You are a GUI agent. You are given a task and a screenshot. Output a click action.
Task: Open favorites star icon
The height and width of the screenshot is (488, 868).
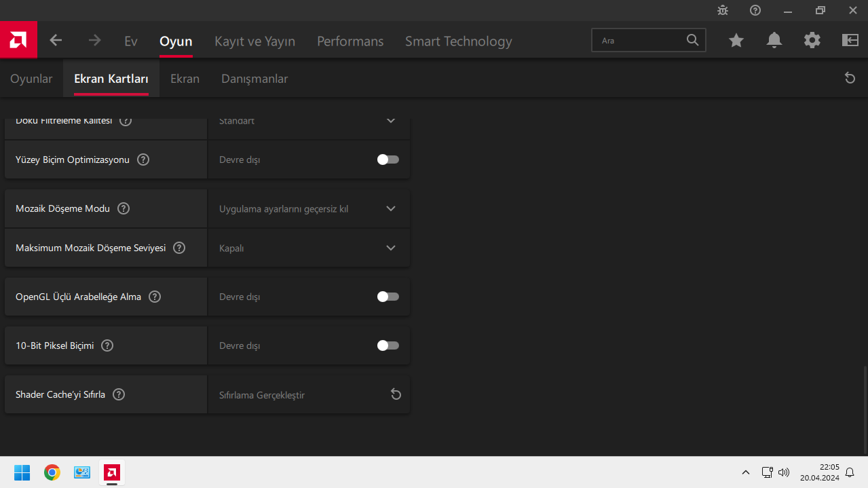[736, 41]
